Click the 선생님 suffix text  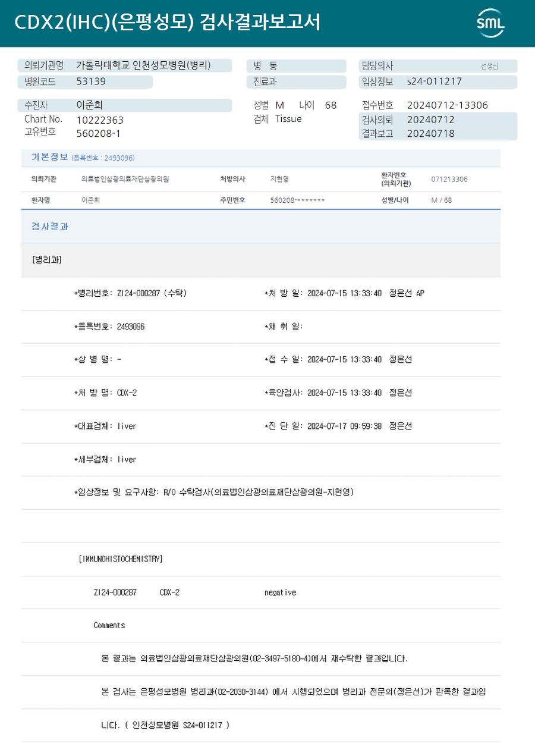(x=489, y=66)
